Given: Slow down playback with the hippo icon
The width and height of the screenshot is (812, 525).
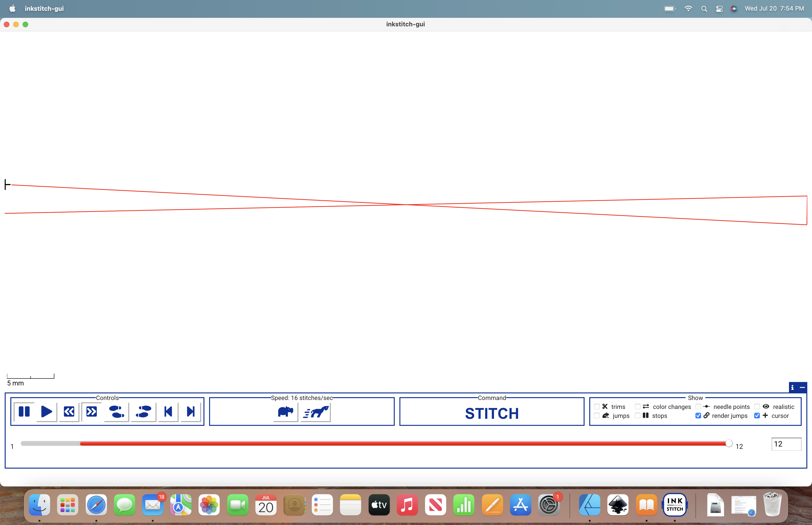Looking at the screenshot, I should 285,412.
